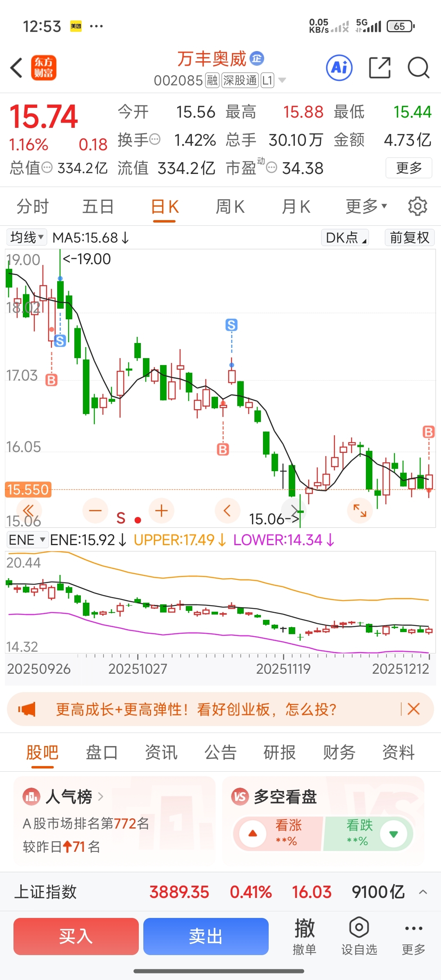Viewport: 441px width, 980px height.
Task: Toggle the S/B signal marker control
Action: [129, 518]
